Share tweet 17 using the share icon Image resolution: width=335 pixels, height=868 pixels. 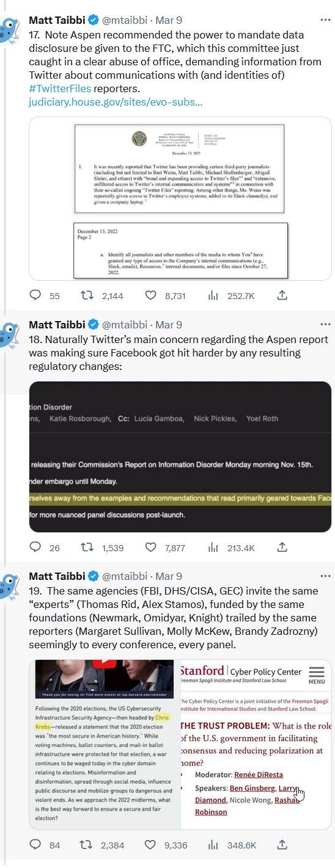coord(282,295)
